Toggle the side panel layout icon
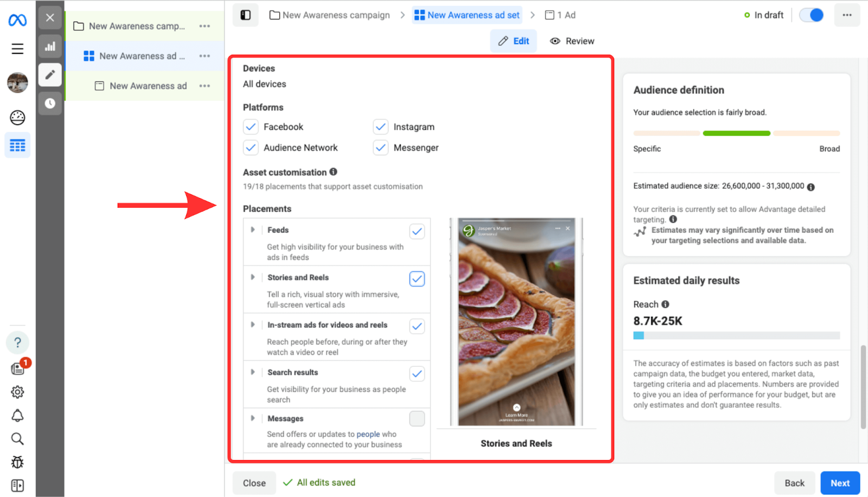The height and width of the screenshot is (497, 868). [x=245, y=15]
